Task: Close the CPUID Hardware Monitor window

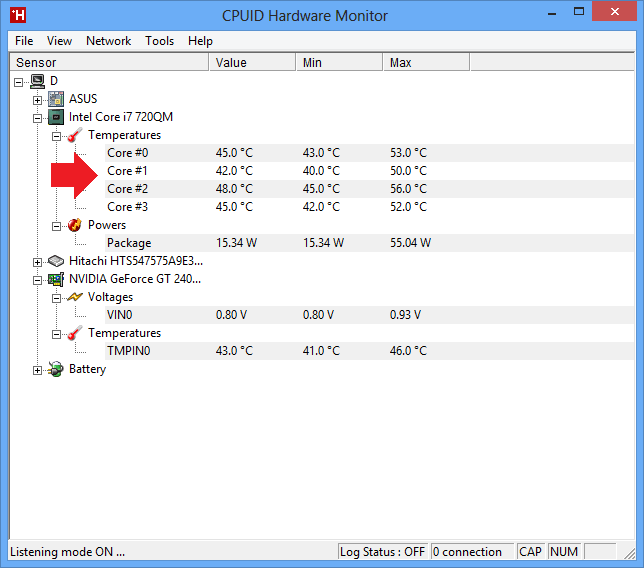Action: [614, 11]
